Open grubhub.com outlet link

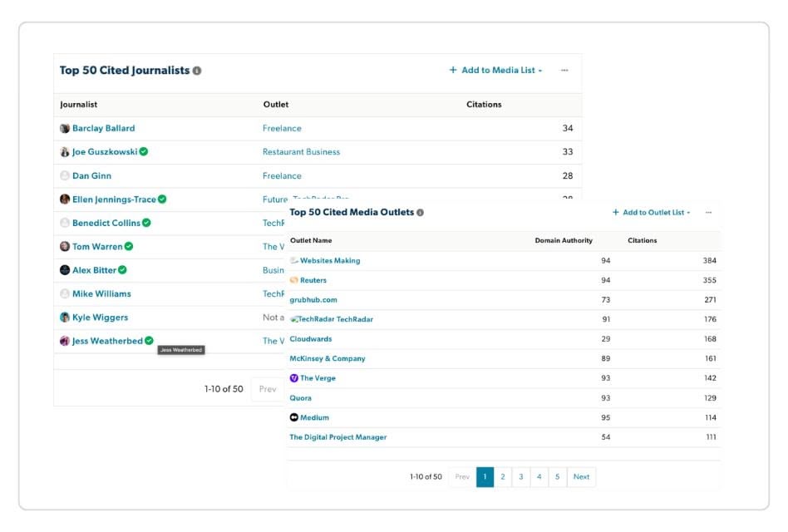point(313,300)
